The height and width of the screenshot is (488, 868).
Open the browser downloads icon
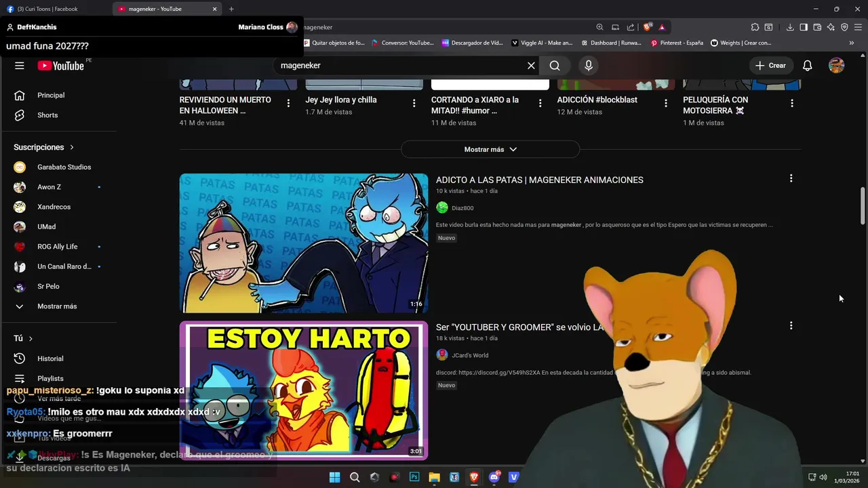790,27
